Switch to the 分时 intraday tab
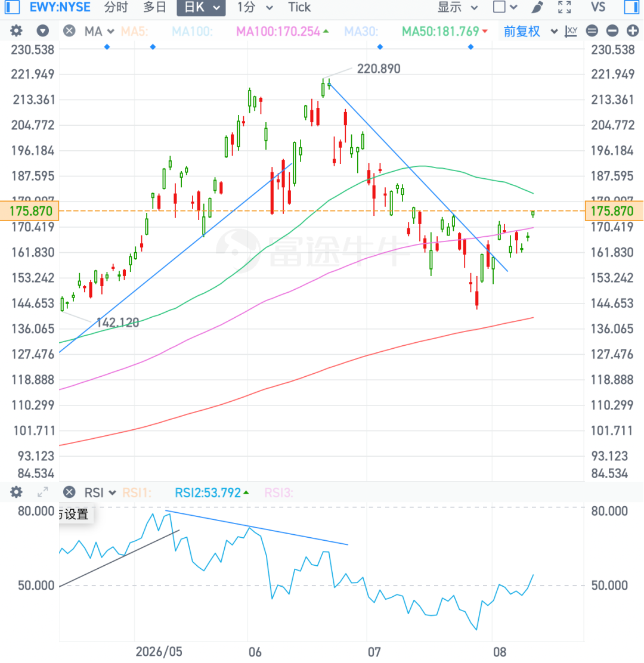This screenshot has width=644, height=663. tap(116, 7)
